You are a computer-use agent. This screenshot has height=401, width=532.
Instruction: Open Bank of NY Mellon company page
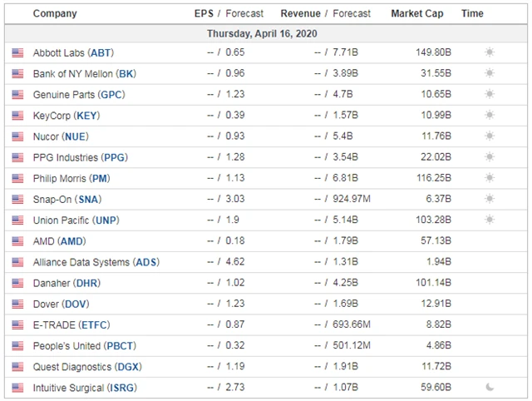(x=72, y=73)
